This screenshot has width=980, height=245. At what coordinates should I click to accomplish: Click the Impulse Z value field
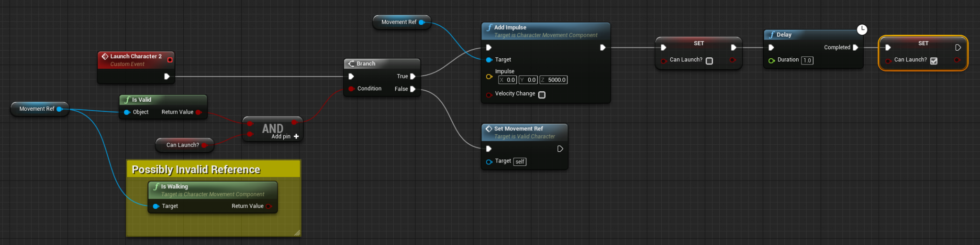(554, 80)
